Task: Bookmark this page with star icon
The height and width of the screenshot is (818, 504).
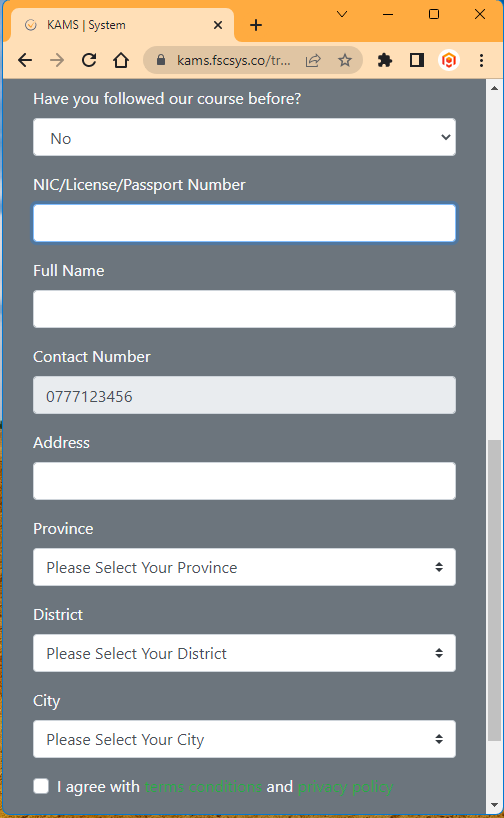Action: click(x=345, y=61)
